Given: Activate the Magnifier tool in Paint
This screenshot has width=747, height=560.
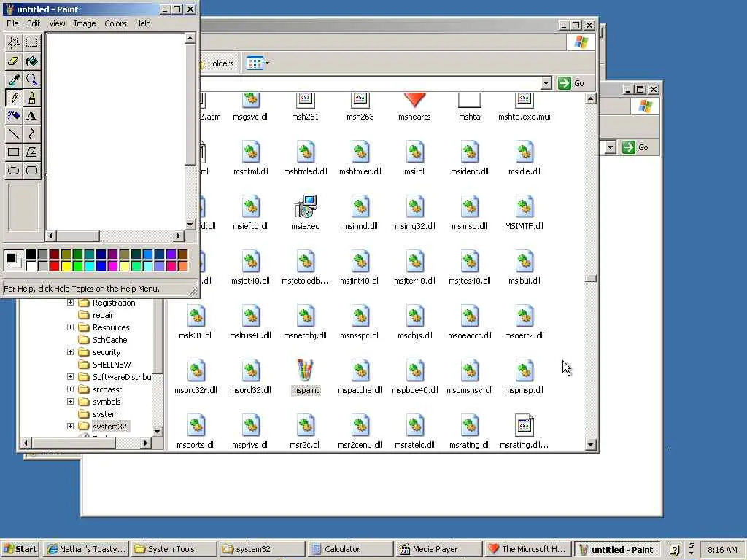Looking at the screenshot, I should click(32, 79).
